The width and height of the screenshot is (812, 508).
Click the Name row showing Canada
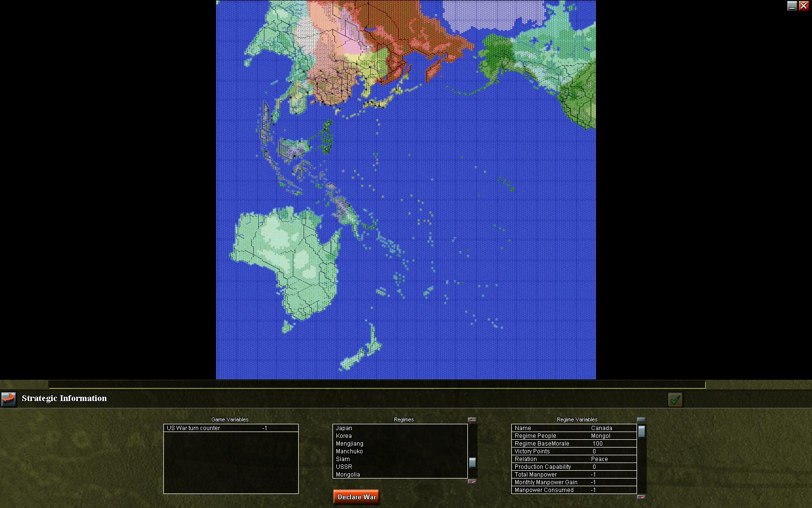pyautogui.click(x=574, y=428)
